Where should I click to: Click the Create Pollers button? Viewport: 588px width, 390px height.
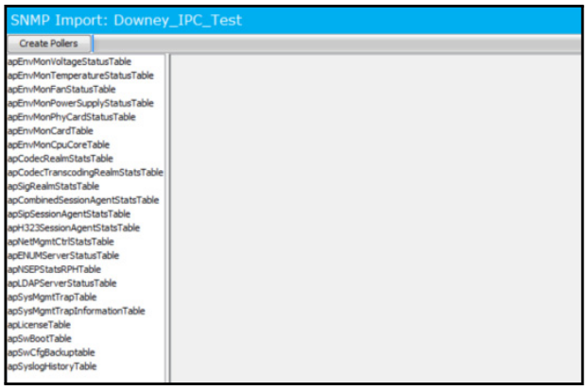click(x=49, y=43)
